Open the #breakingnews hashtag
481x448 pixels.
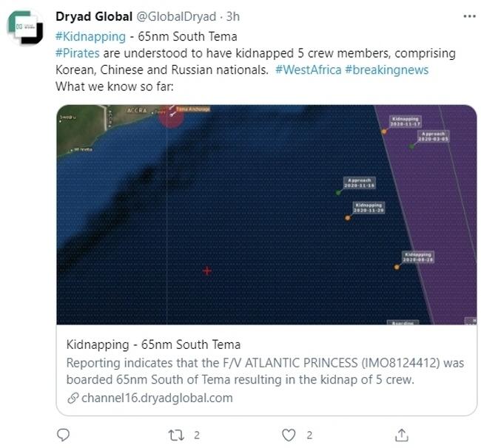click(x=387, y=69)
